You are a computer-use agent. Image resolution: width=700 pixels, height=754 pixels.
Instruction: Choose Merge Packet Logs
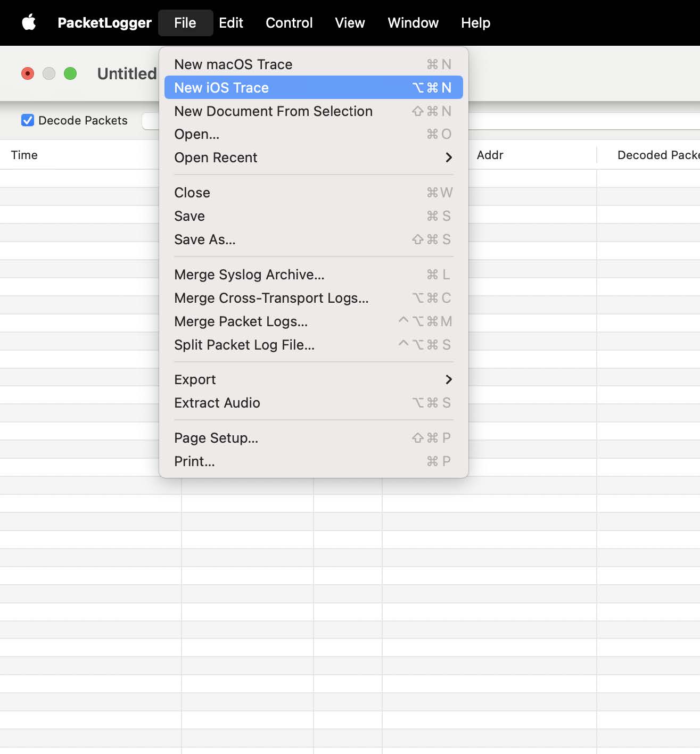[x=241, y=321]
